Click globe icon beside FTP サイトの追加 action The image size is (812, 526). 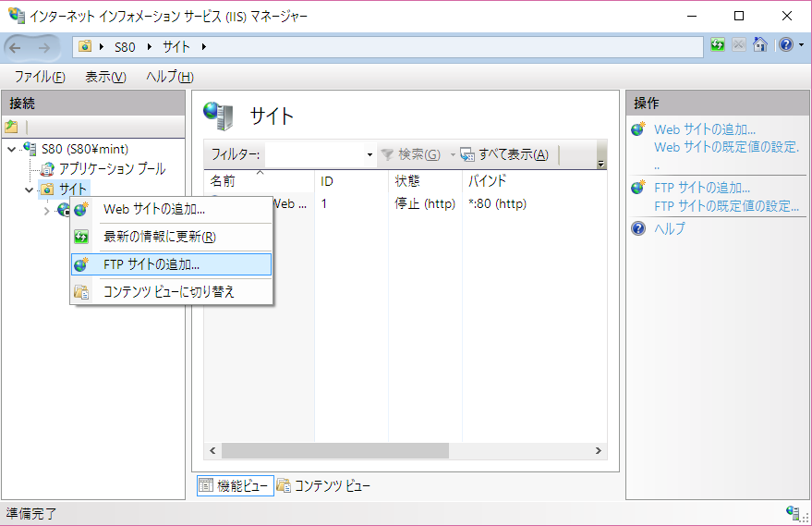[638, 187]
